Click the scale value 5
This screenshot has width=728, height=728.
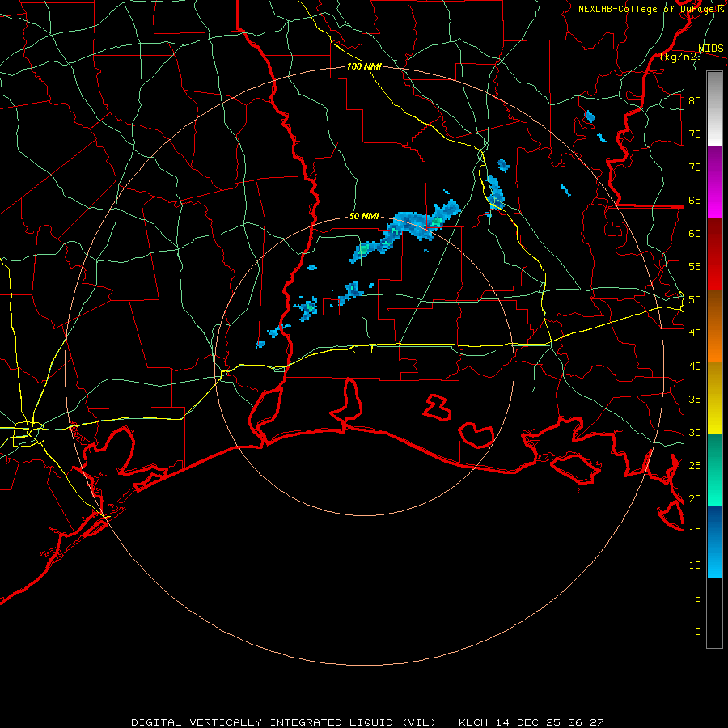tap(698, 599)
